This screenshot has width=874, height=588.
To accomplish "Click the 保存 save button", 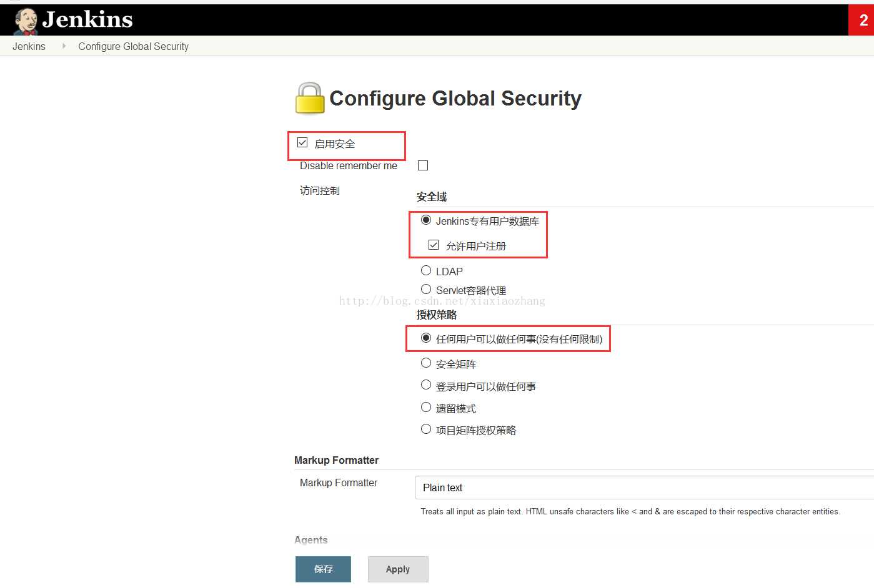I will 323,569.
